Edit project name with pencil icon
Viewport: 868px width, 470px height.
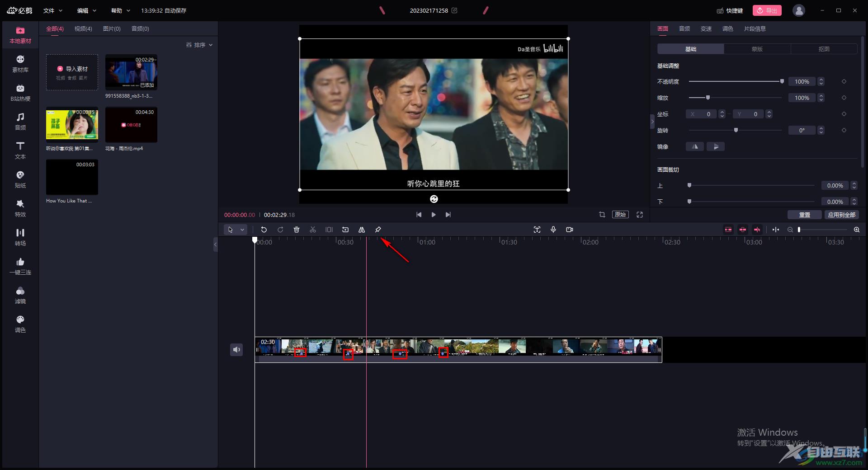coord(454,10)
